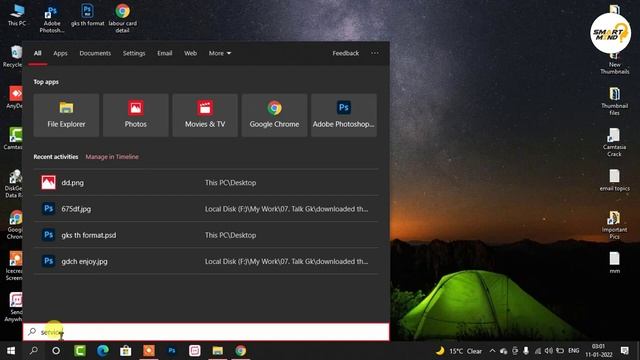The image size is (640, 360).
Task: Switch to the Web search tab
Action: click(x=190, y=53)
